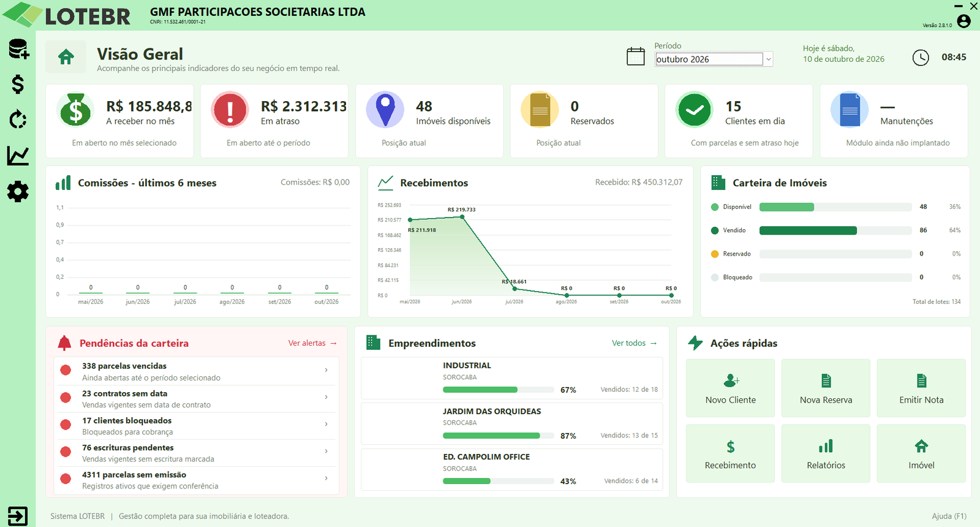This screenshot has width=980, height=527.
Task: Open the Período dropdown arrow
Action: [x=768, y=59]
